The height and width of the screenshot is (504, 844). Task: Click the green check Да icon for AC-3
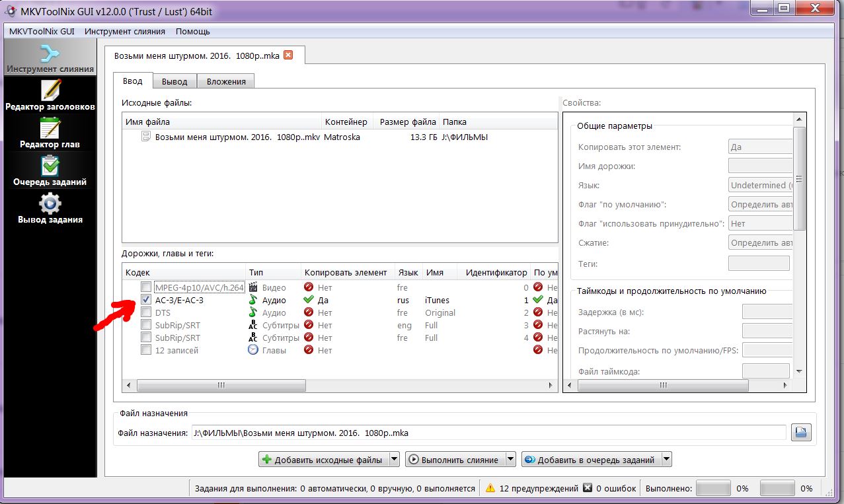[x=309, y=300]
